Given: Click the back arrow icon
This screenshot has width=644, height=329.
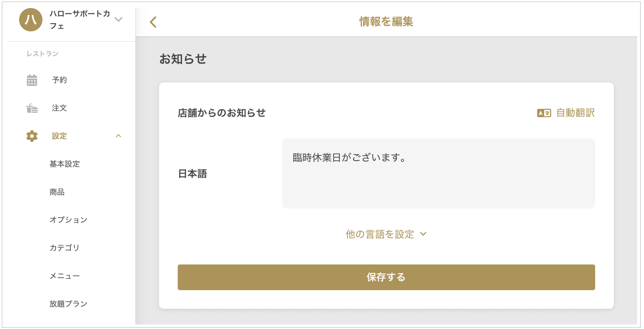Looking at the screenshot, I should pos(153,22).
